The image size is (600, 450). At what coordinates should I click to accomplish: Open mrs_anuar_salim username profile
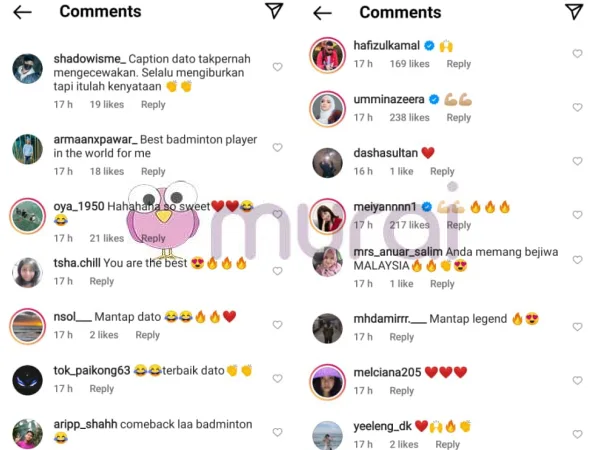pyautogui.click(x=398, y=252)
